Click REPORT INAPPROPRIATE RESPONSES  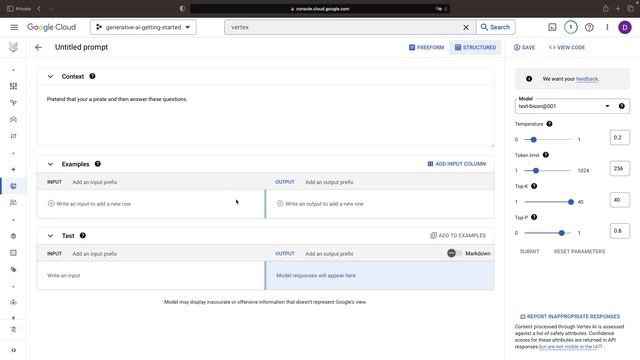[570, 316]
